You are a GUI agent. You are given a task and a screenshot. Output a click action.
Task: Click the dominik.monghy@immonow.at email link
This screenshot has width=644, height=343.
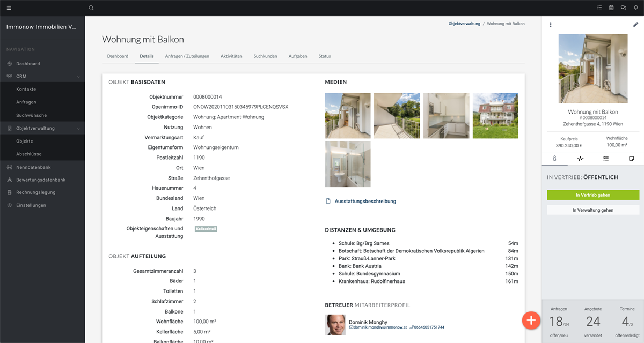(379, 327)
